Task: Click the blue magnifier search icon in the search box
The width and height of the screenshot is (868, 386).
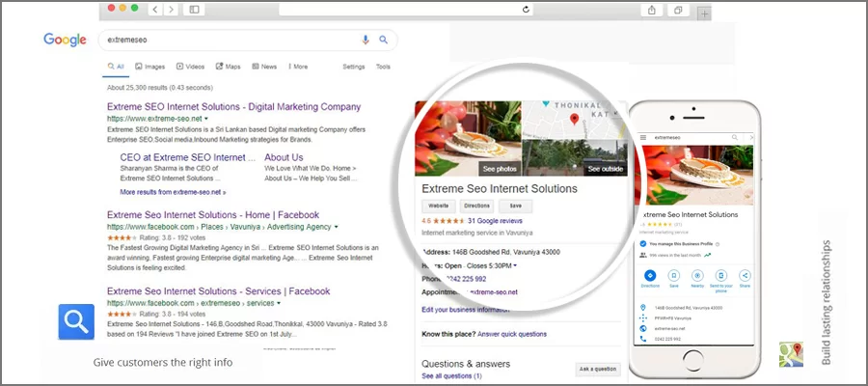Action: (x=383, y=40)
